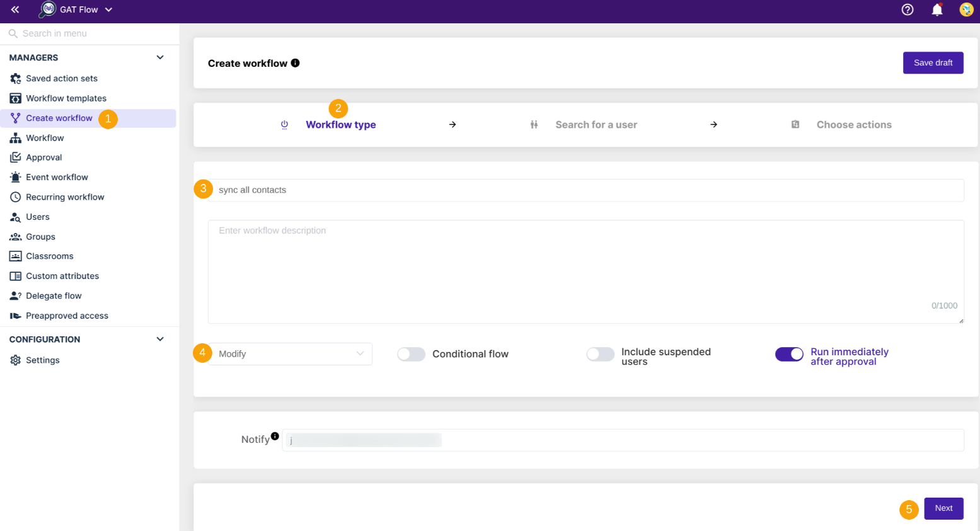The image size is (980, 531).
Task: Open the Delegate flow section
Action: [56, 295]
